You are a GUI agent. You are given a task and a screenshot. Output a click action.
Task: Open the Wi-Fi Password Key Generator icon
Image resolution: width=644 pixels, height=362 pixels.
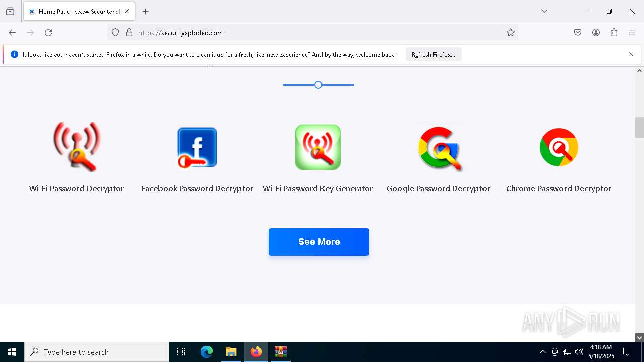(318, 147)
